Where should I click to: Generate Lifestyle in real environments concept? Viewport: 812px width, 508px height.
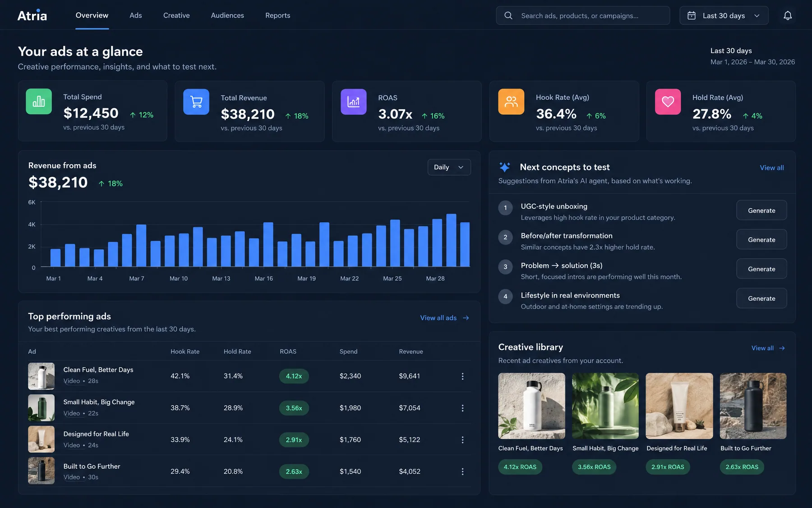point(761,298)
